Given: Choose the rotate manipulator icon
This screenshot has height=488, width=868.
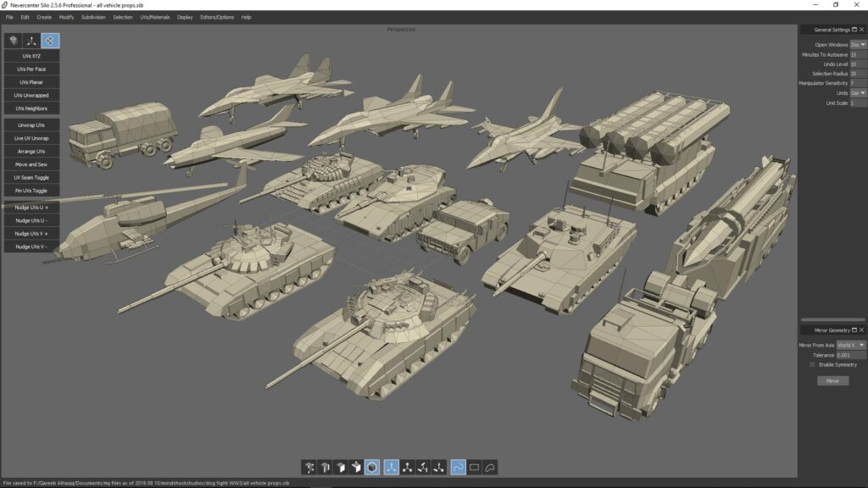Looking at the screenshot, I should (423, 468).
